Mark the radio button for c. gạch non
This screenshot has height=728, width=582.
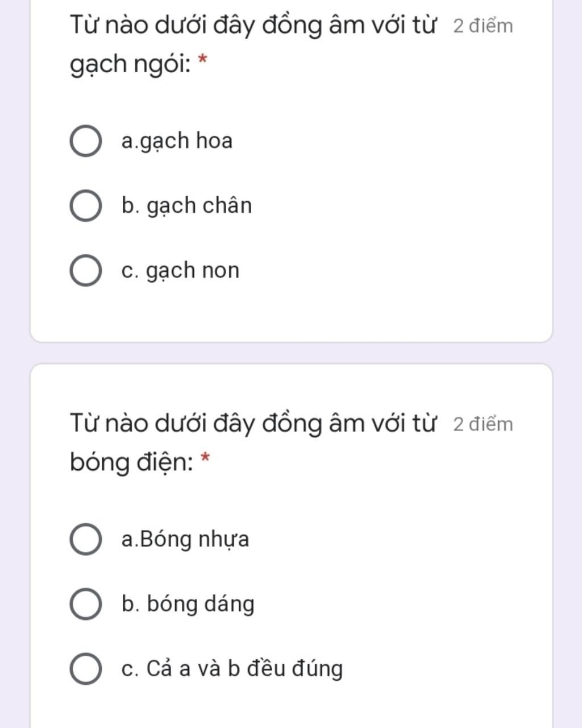point(86,270)
